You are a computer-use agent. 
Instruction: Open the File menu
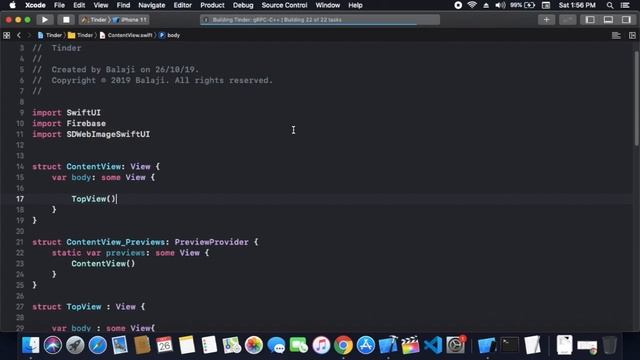[59, 5]
